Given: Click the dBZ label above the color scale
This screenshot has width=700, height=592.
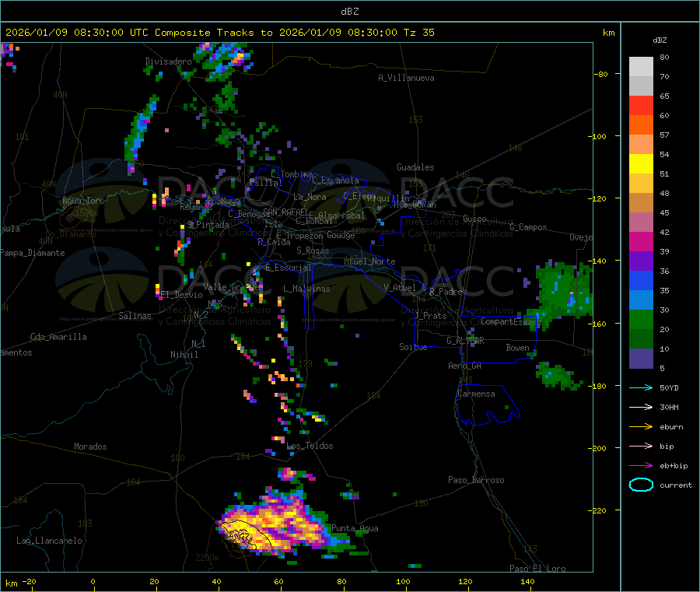Looking at the screenshot, I should (x=660, y=40).
